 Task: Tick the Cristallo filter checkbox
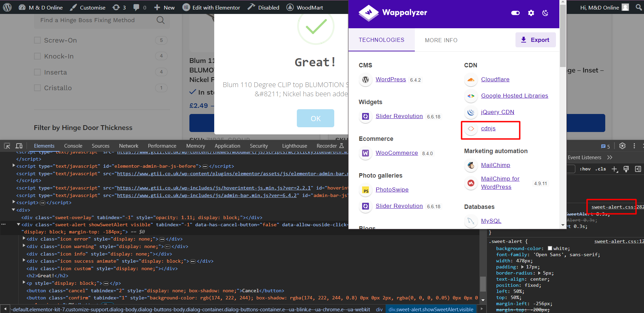pos(37,88)
